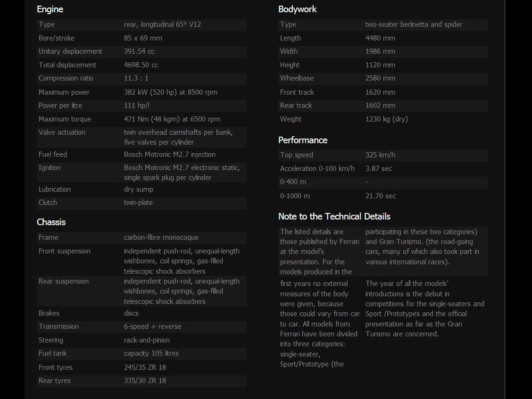Click the Lubrication dry sump value
532x399 pixels.
coord(138,190)
